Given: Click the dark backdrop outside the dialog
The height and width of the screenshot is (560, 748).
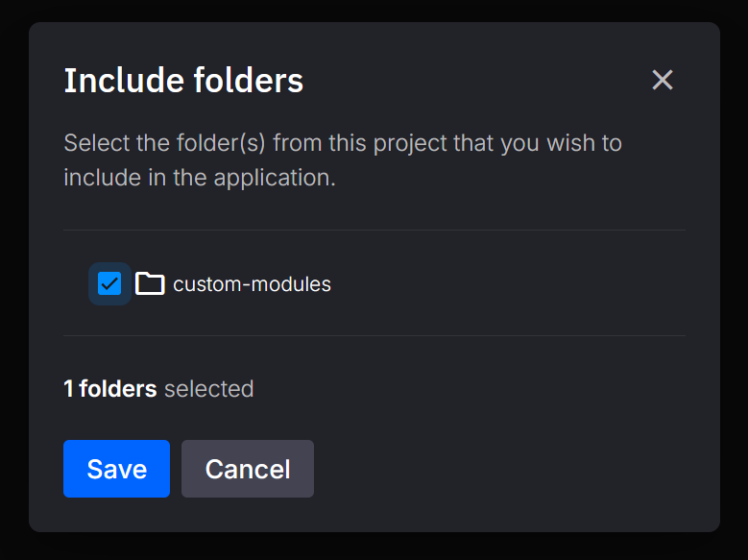Looking at the screenshot, I should coord(13,288).
